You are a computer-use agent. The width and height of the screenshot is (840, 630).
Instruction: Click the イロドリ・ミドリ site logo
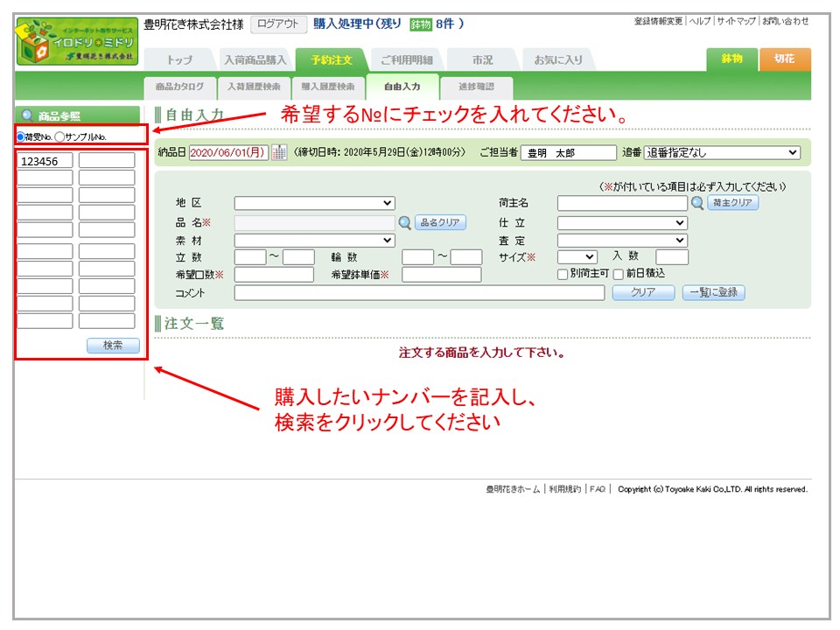point(76,42)
